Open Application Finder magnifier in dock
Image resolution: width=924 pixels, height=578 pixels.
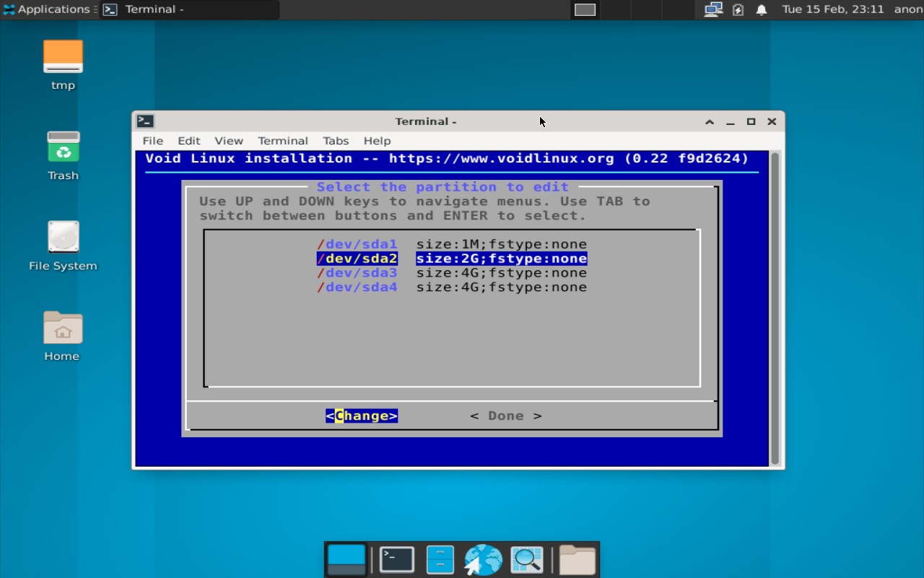527,560
